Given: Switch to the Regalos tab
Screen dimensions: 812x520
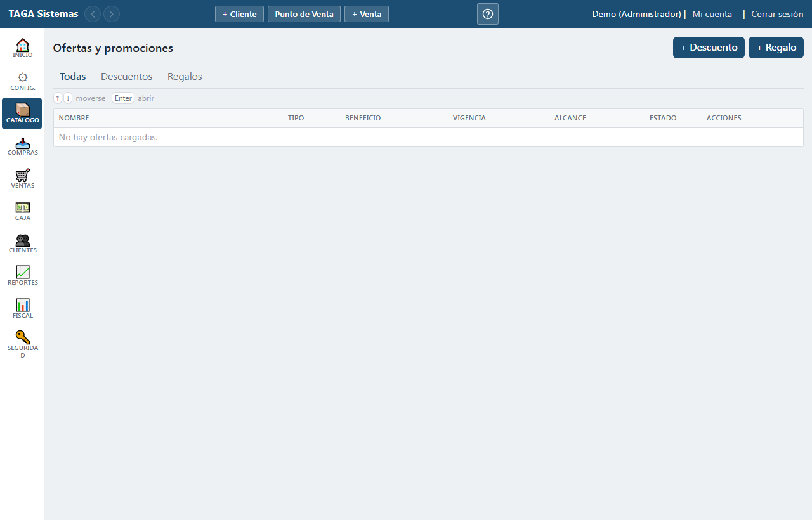Looking at the screenshot, I should (x=185, y=77).
